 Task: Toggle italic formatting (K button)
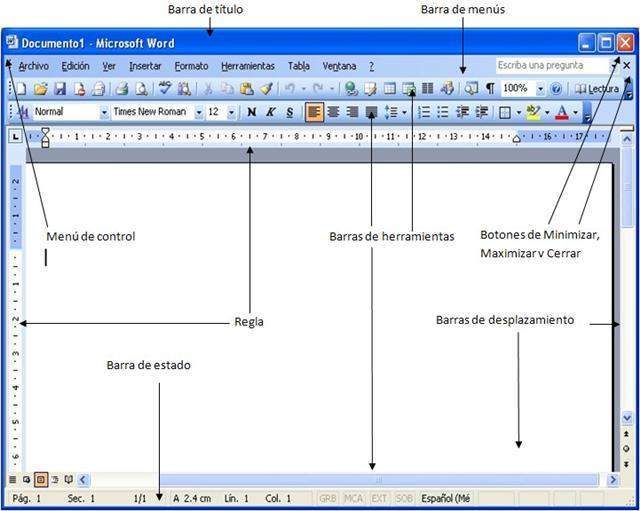pyautogui.click(x=270, y=112)
